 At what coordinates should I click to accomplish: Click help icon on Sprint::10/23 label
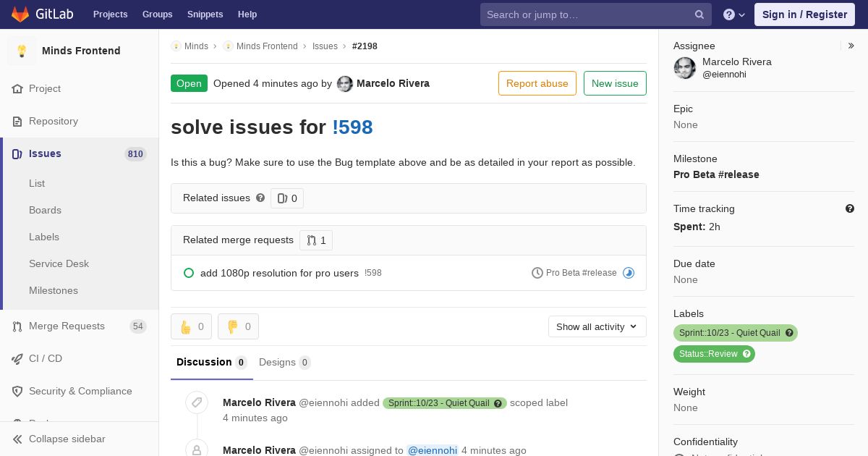coord(790,333)
